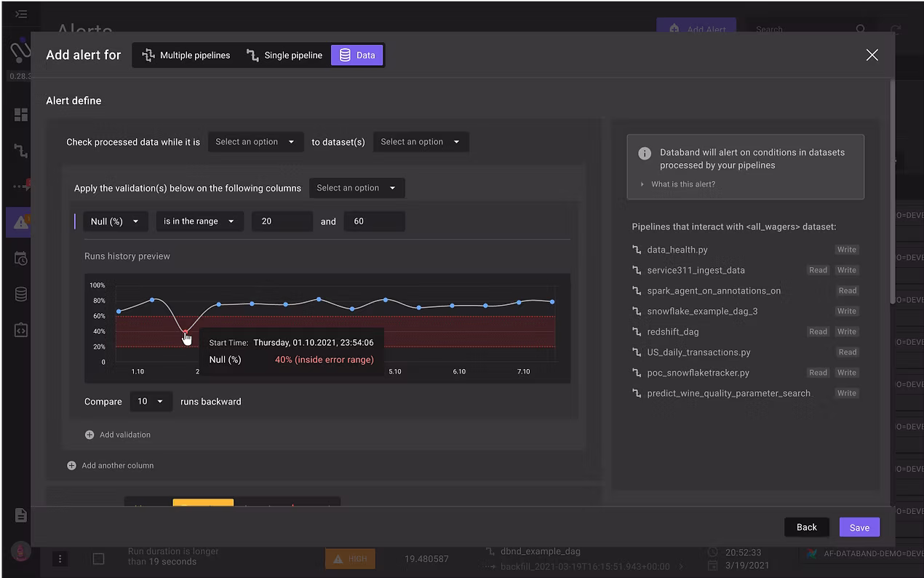This screenshot has width=924, height=578.
Task: Open 'Check processed data while it is' dropdown
Action: [x=255, y=142]
